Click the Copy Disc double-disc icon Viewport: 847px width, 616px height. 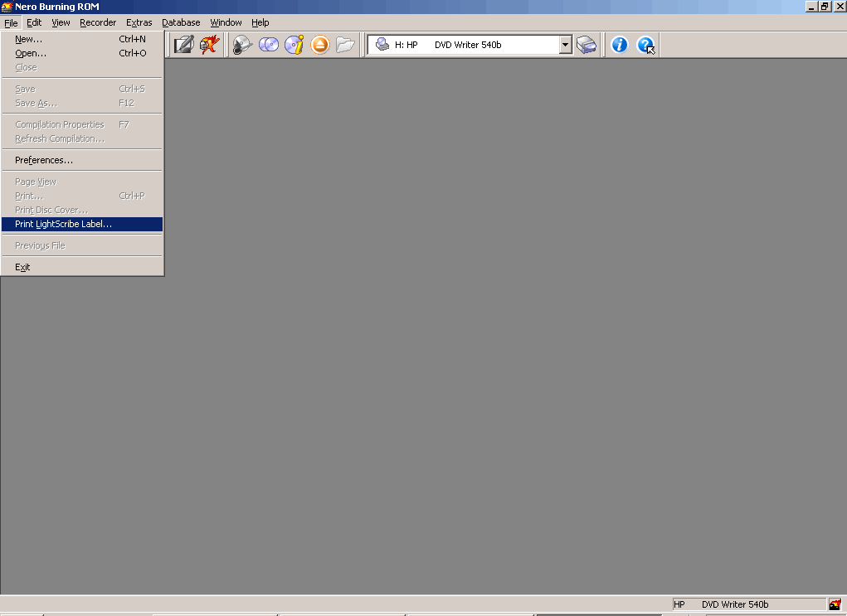[269, 45]
